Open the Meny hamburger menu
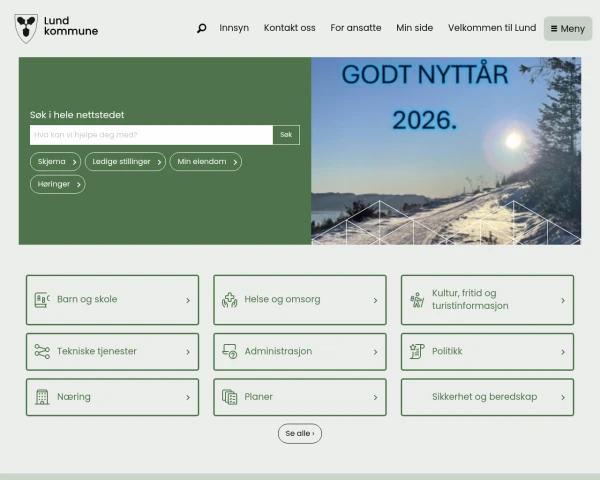The height and width of the screenshot is (480, 600). 568,28
